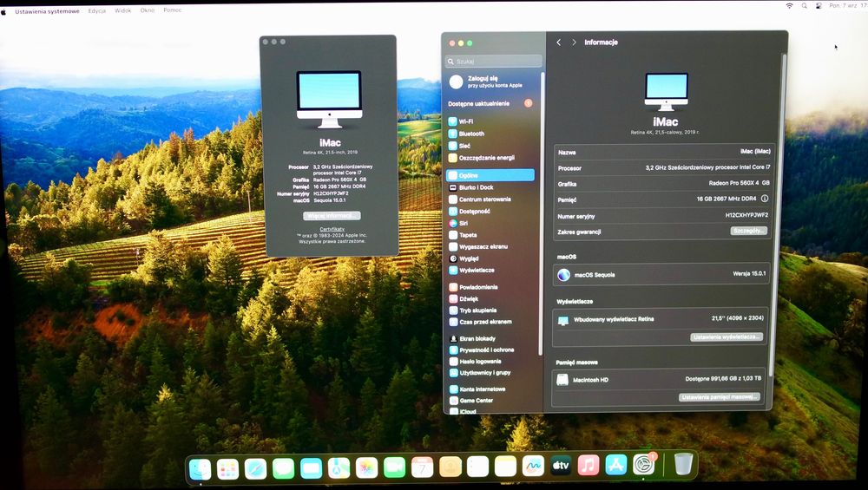Open Calendar from the Dock
868x490 pixels.
(422, 467)
